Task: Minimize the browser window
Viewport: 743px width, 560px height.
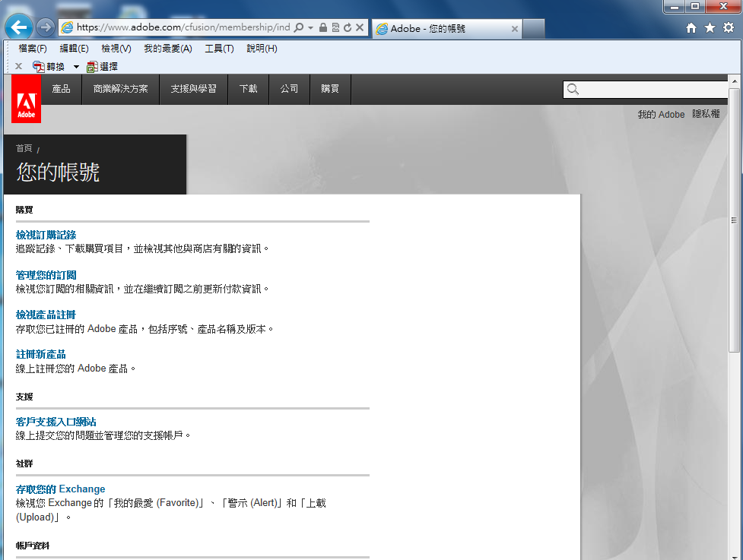Action: (675, 7)
